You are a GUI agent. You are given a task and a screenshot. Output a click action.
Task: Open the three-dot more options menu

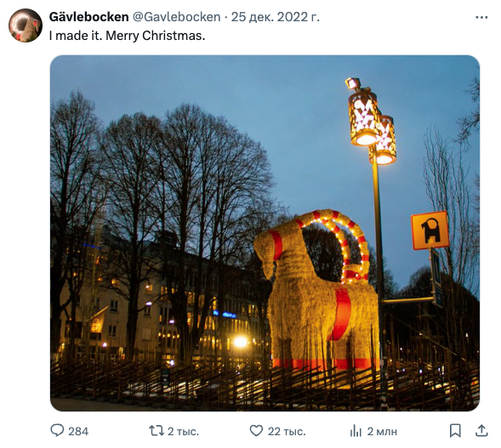pos(481,17)
